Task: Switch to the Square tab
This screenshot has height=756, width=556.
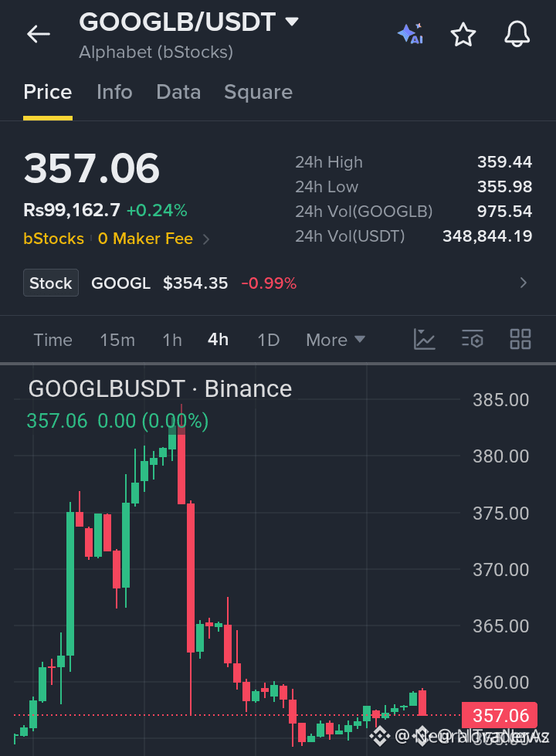Action: tap(258, 92)
